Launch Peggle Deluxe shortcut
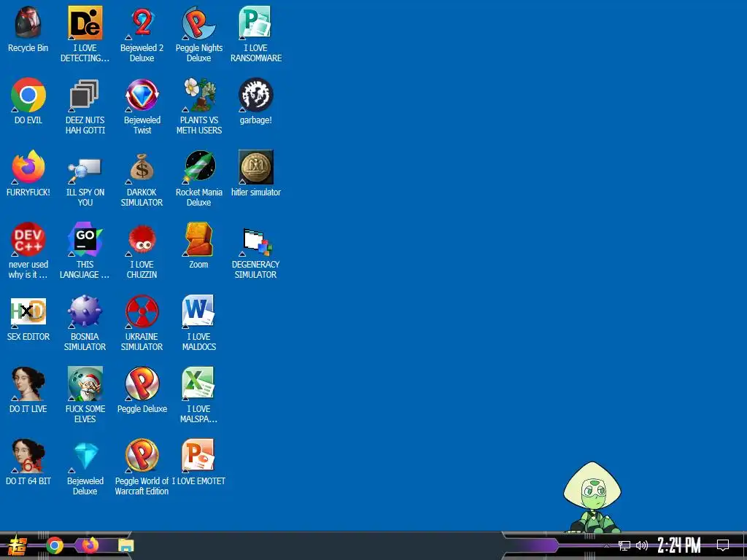Screen dimensions: 747x560 pyautogui.click(x=142, y=384)
